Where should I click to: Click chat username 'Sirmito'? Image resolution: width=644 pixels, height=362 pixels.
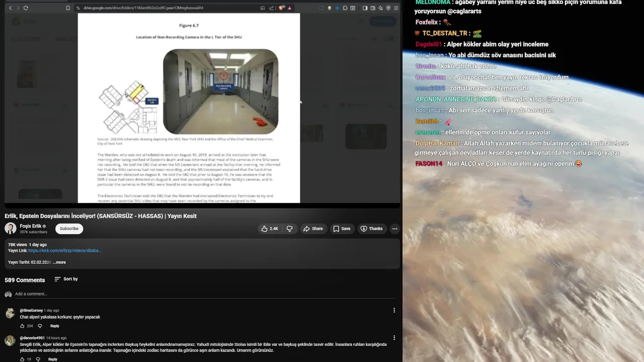tap(426, 66)
